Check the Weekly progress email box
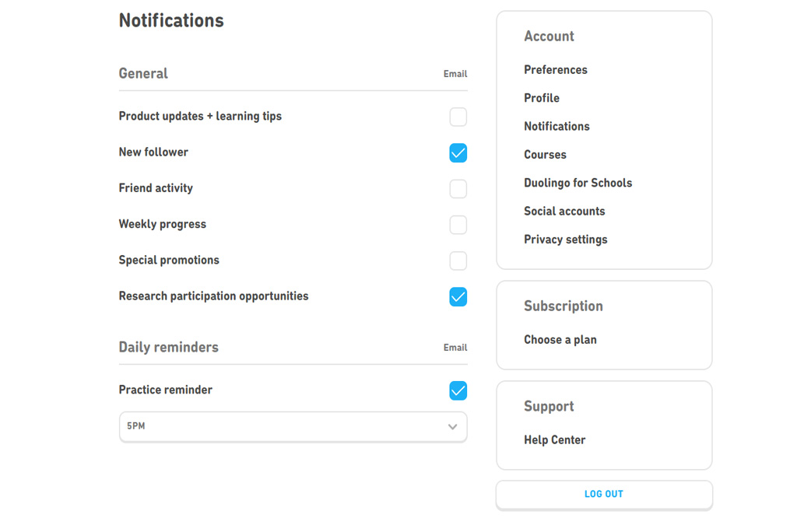The height and width of the screenshot is (532, 797). pos(458,225)
